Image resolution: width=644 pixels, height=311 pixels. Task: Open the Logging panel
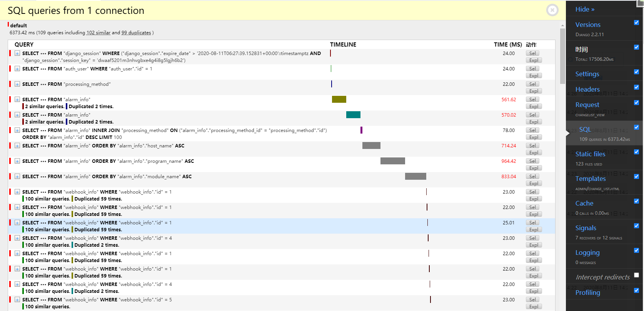587,252
